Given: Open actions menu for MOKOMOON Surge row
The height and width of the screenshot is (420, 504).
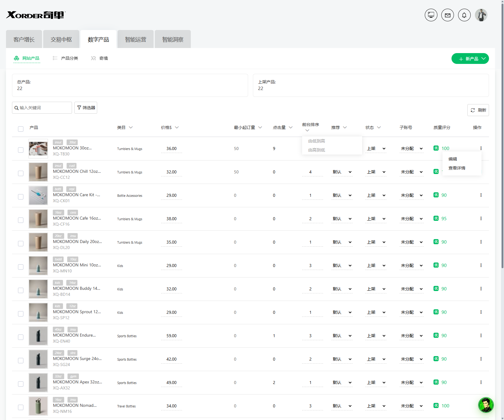Looking at the screenshot, I should click(x=481, y=359).
